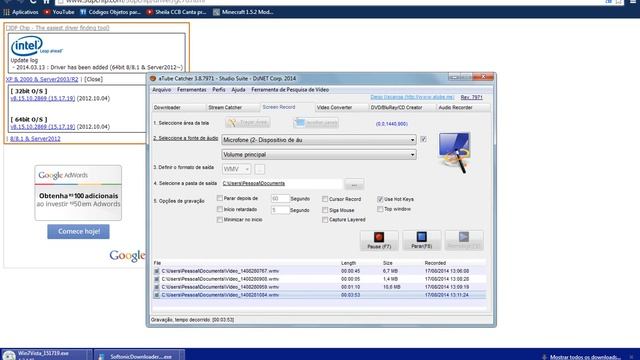Click file icon of the 00:03:53 row
The width and height of the screenshot is (640, 360).
(x=156, y=295)
